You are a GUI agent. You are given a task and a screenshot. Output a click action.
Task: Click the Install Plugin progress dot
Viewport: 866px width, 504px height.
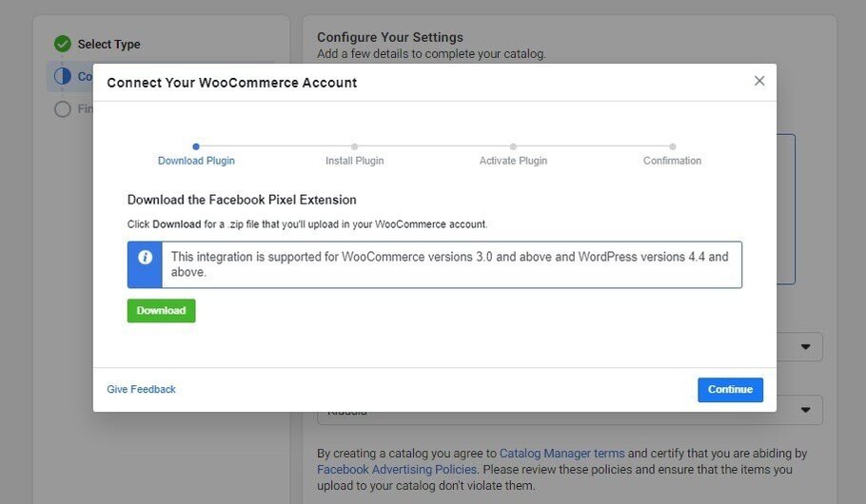point(355,146)
